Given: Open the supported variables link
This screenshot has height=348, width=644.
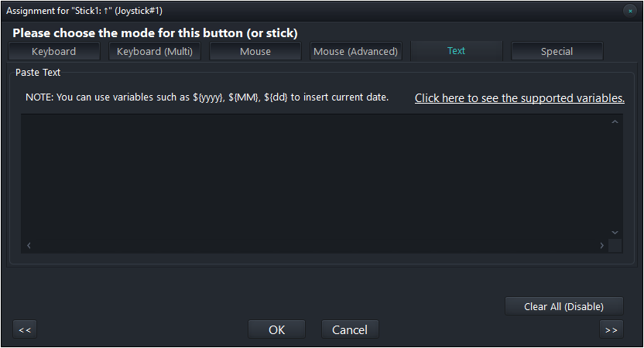Looking at the screenshot, I should click(519, 98).
